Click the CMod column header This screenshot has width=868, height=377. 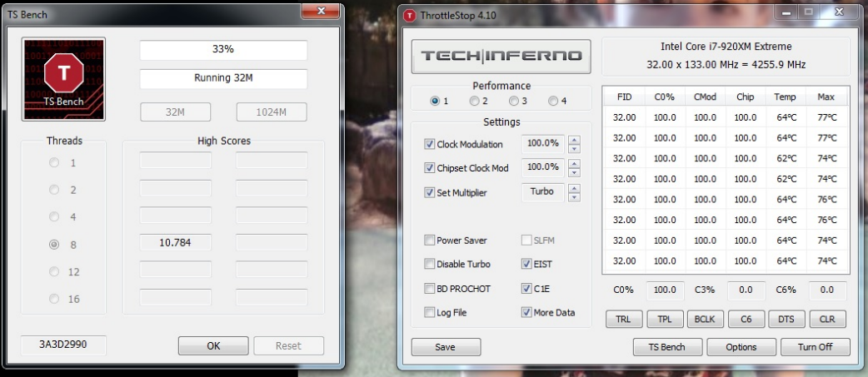click(x=706, y=97)
